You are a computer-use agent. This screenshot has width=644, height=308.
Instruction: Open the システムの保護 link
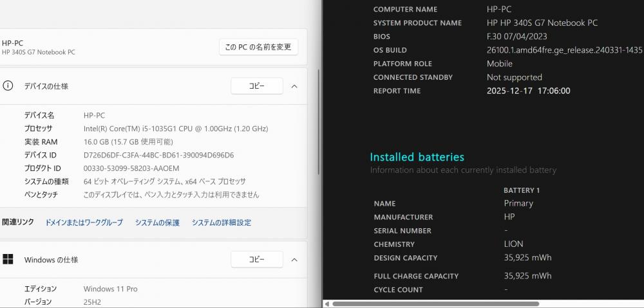tap(157, 222)
